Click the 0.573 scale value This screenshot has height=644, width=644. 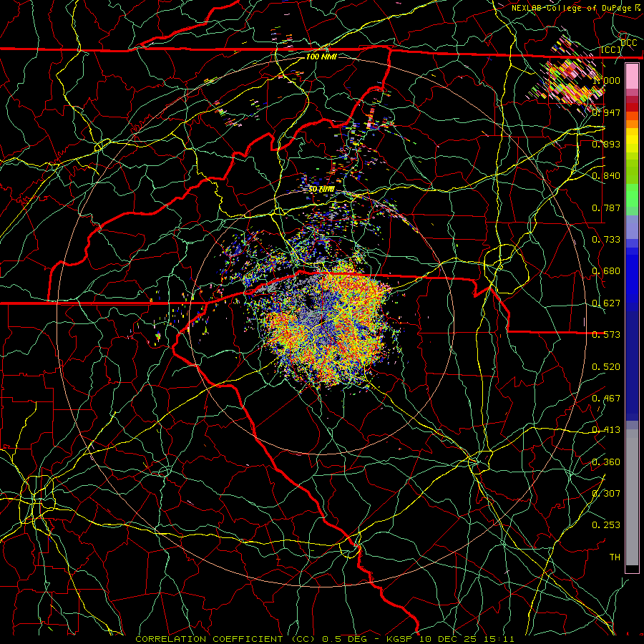606,334
